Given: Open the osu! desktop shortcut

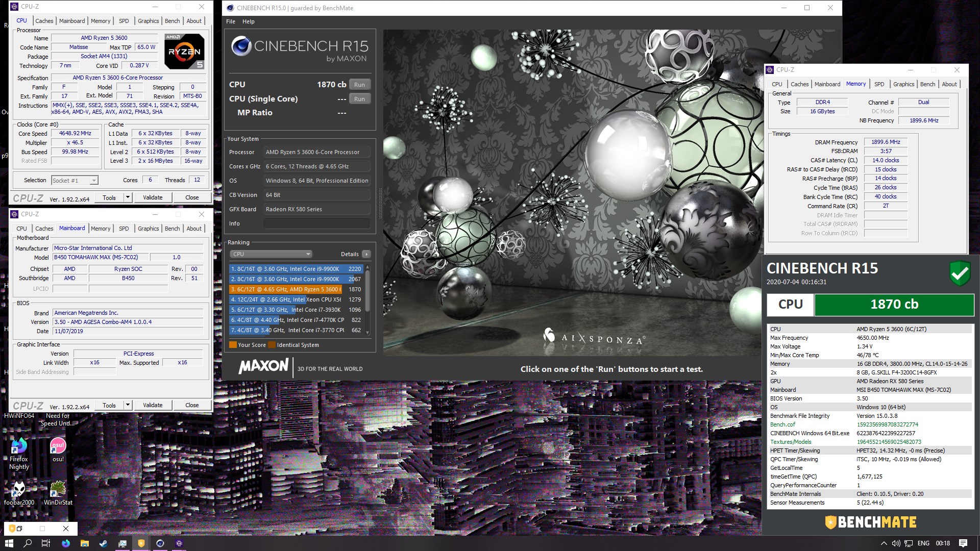Looking at the screenshot, I should pos(58,449).
